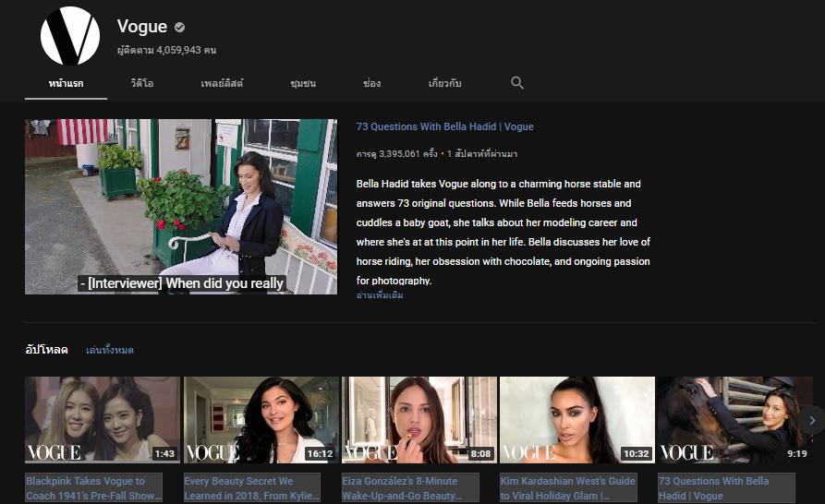Click subscriber count ผู้ติดตาม 4,059,943 คน
Viewport: 825px width, 504px height.
pyautogui.click(x=166, y=50)
